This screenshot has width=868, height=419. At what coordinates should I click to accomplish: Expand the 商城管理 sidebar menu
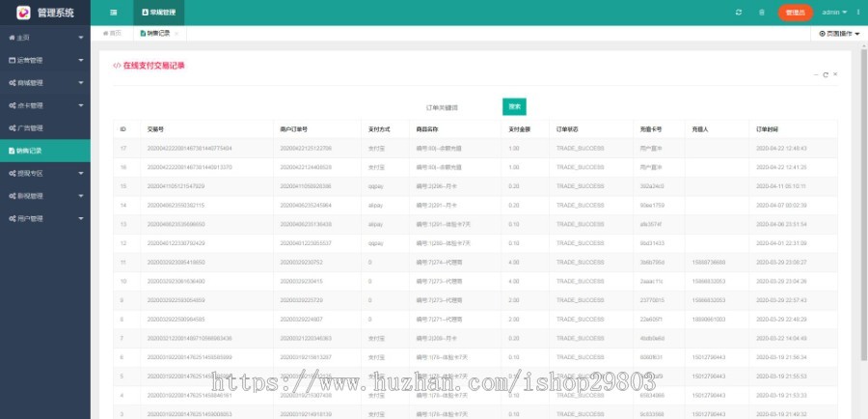tap(44, 83)
